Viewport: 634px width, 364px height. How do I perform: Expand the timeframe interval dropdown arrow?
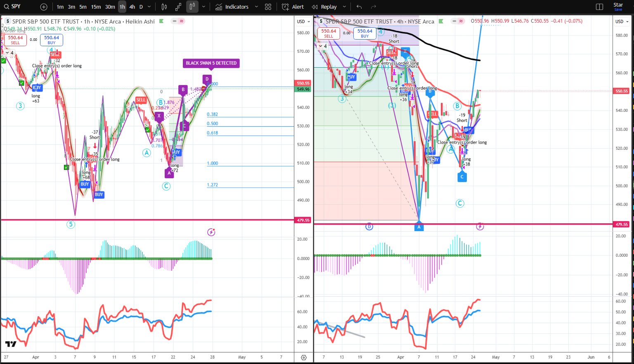[149, 7]
